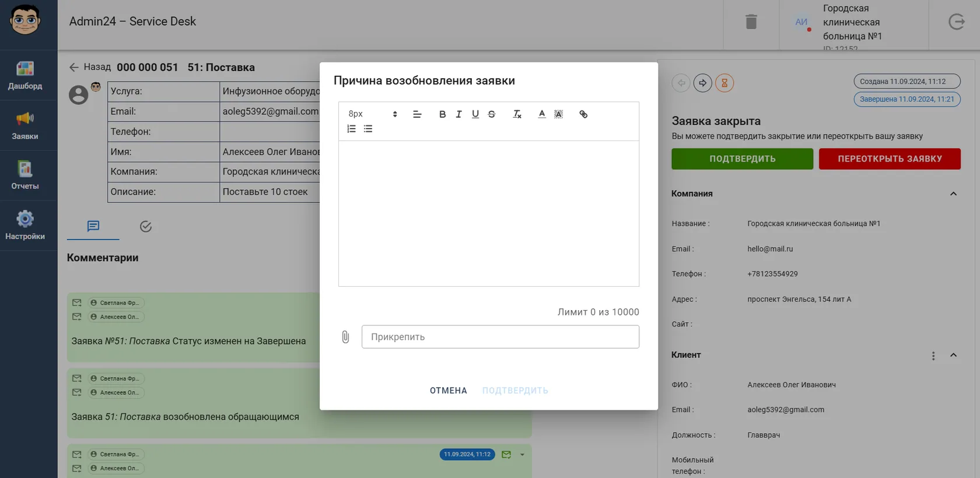Clear text formatting in editor
The image size is (980, 478).
point(517,114)
